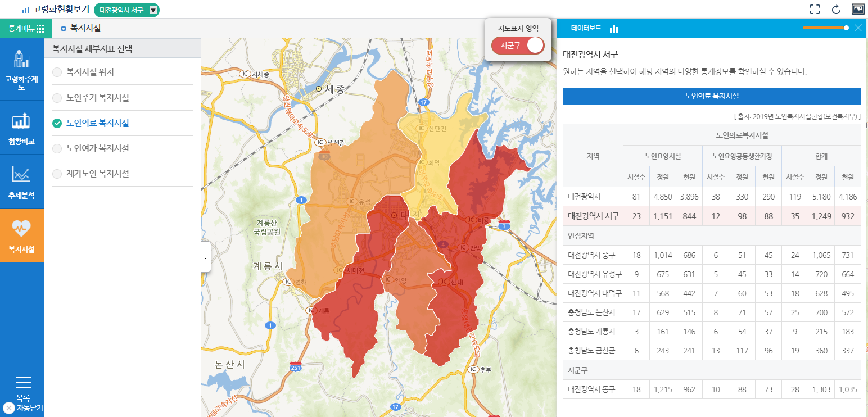
Task: Click 신탄진 IC marker on map
Action: (x=421, y=128)
